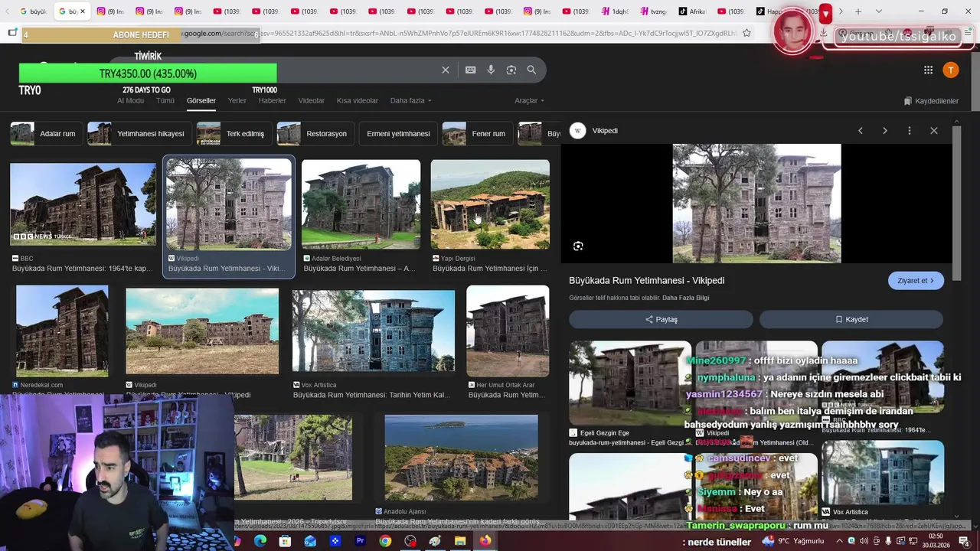Click the magnifier search submit icon
This screenshot has width=980, height=551.
click(x=531, y=70)
